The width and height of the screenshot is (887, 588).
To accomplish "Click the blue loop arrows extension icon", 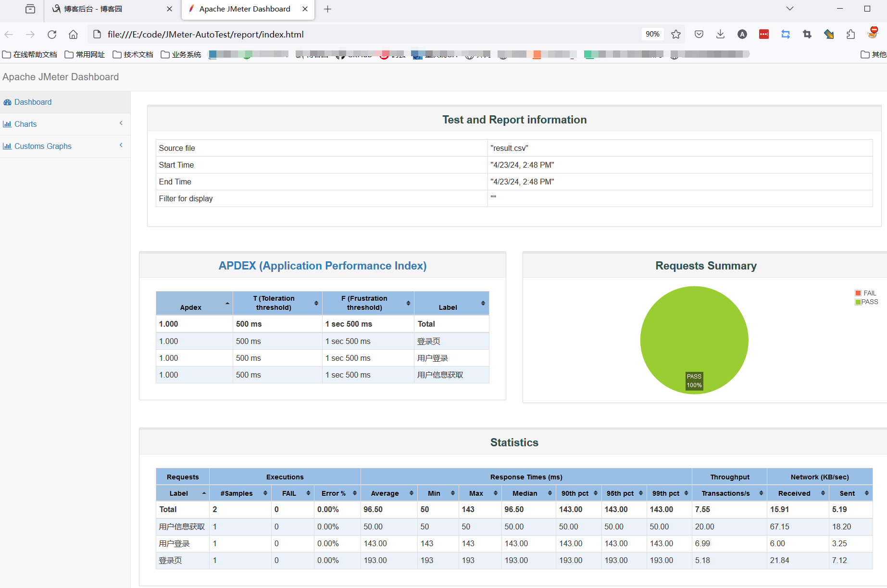I will click(786, 34).
